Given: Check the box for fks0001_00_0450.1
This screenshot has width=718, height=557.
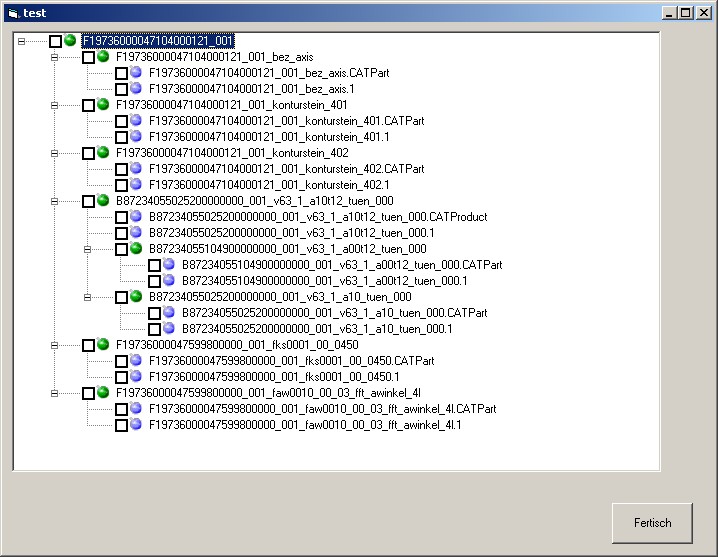Looking at the screenshot, I should [121, 377].
